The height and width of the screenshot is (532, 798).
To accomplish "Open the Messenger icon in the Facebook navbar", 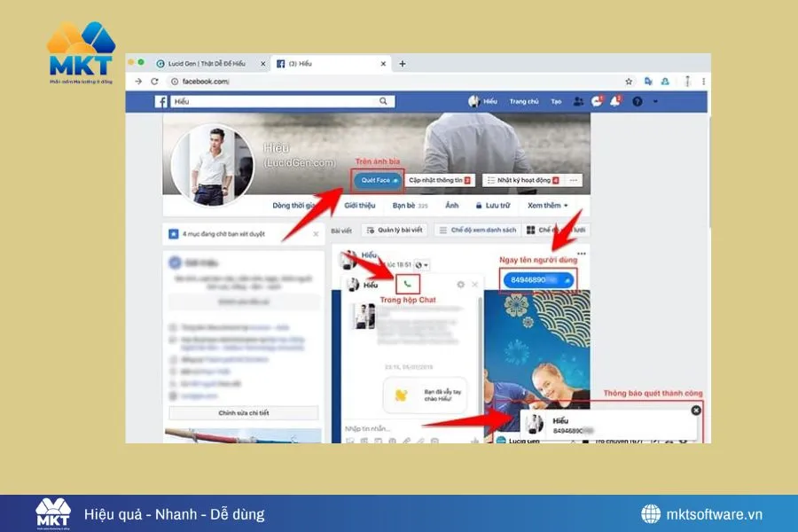I will 597,101.
